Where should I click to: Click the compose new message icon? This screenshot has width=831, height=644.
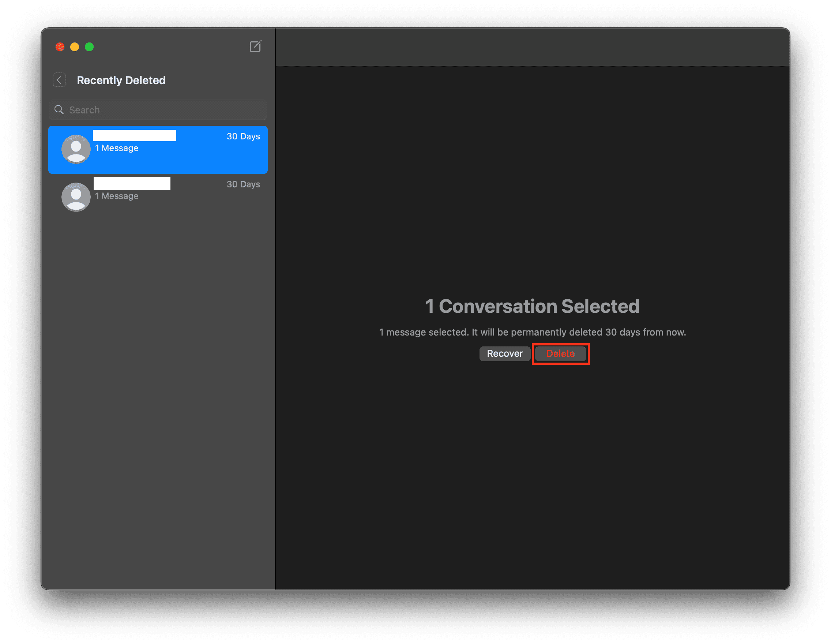coord(255,46)
